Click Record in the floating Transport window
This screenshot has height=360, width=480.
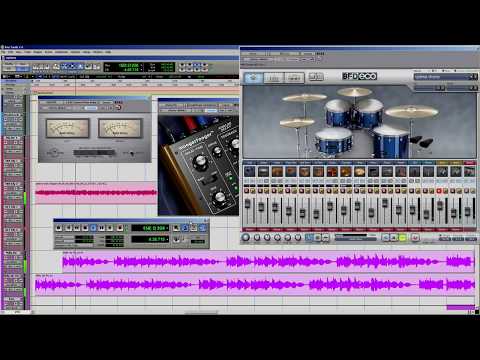click(120, 228)
